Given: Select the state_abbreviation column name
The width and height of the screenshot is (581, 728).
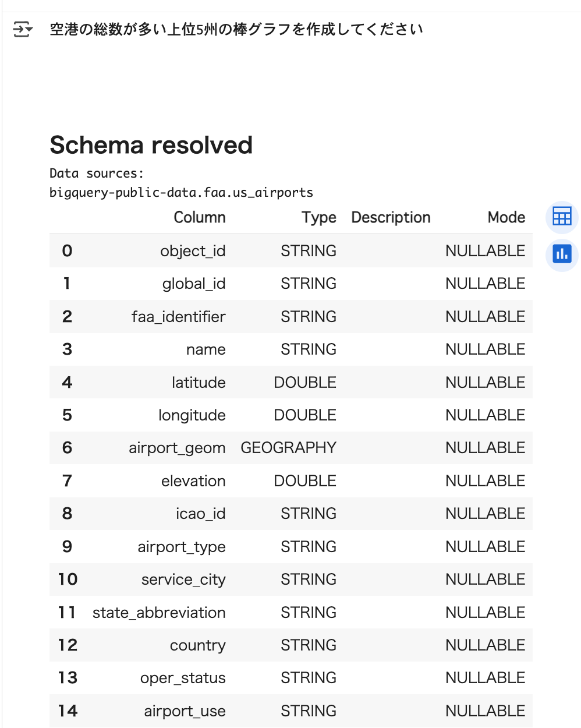Looking at the screenshot, I should pos(159,613).
